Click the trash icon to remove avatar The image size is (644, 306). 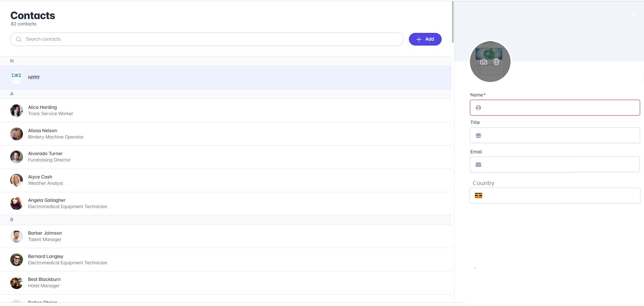click(496, 62)
